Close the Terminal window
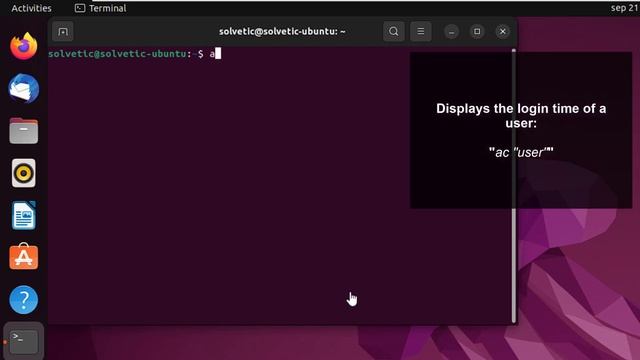The image size is (640, 360). pyautogui.click(x=502, y=31)
